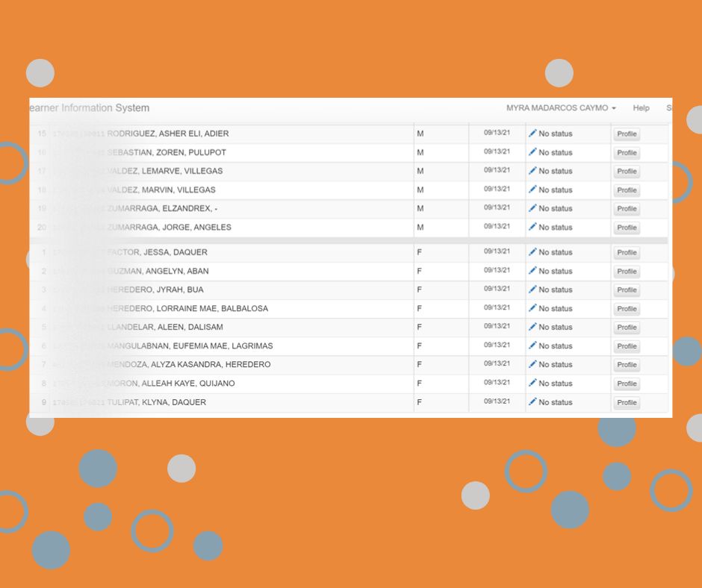
Task: Edit status pencil for Mangulabnan, Eufemia Mae
Action: tap(532, 345)
